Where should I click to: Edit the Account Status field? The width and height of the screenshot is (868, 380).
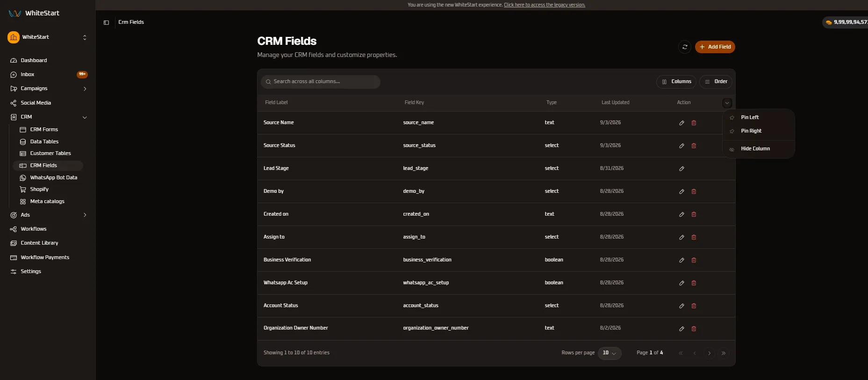[681, 306]
